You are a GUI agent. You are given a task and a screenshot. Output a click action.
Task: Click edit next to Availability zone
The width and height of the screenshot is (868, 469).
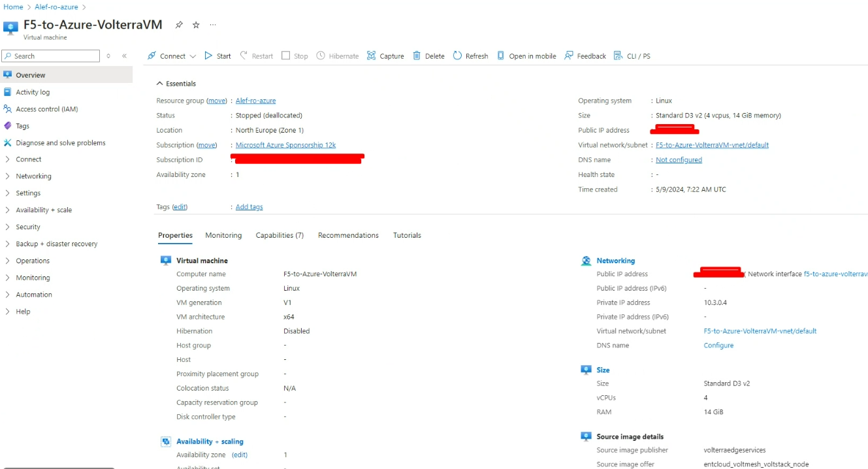point(240,455)
